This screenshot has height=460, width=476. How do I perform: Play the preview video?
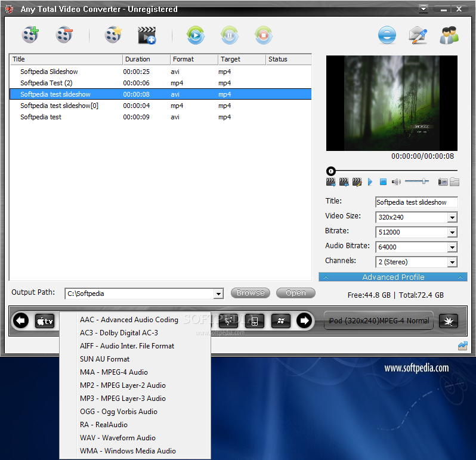370,182
